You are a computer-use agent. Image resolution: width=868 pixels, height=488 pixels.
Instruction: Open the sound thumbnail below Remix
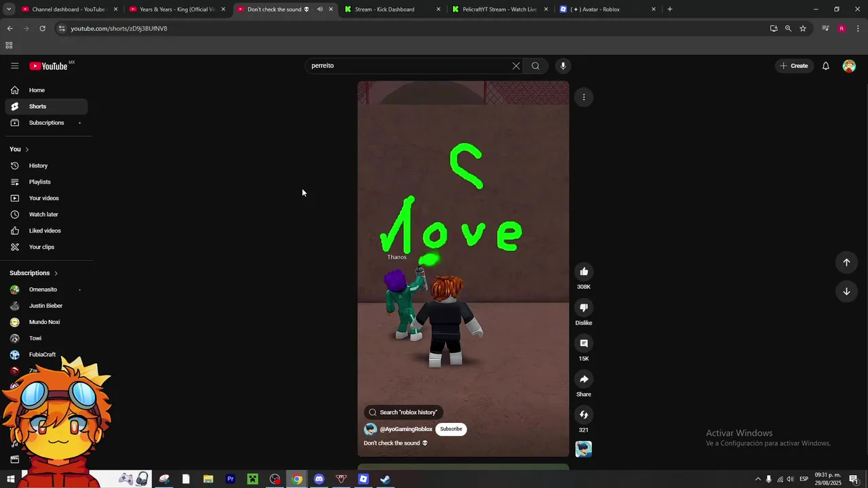point(584,449)
